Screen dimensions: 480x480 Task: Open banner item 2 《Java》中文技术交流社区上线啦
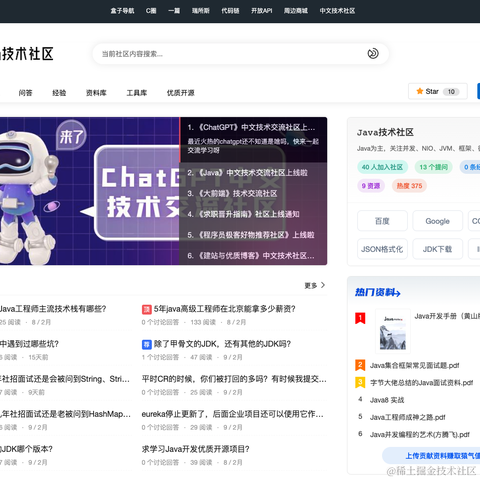[247, 173]
